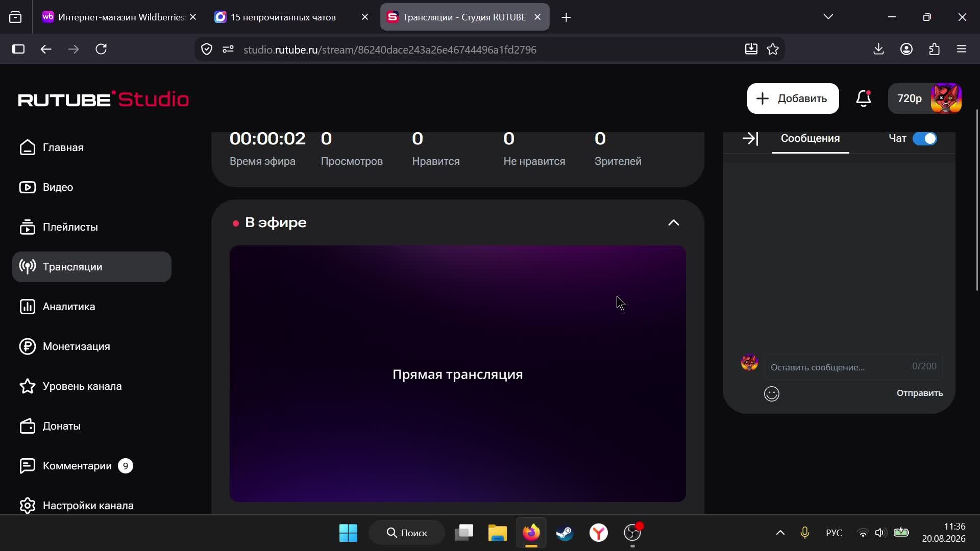The height and width of the screenshot is (551, 980).
Task: Go to Плейлисты in the sidebar
Action: [x=92, y=227]
